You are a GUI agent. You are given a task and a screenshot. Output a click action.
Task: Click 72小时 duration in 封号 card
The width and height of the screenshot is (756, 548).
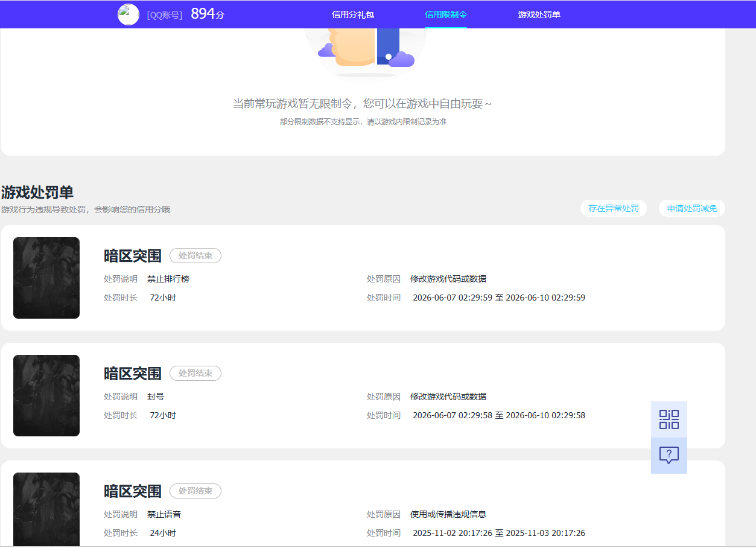point(163,415)
